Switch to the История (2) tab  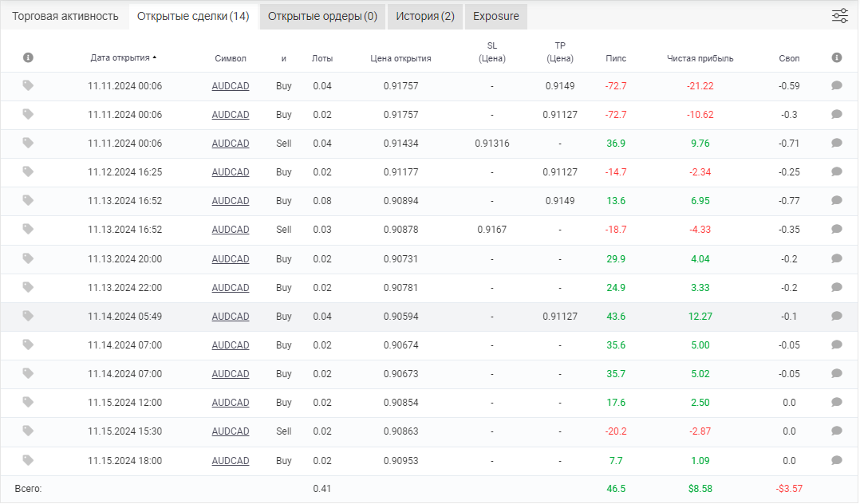(x=425, y=17)
